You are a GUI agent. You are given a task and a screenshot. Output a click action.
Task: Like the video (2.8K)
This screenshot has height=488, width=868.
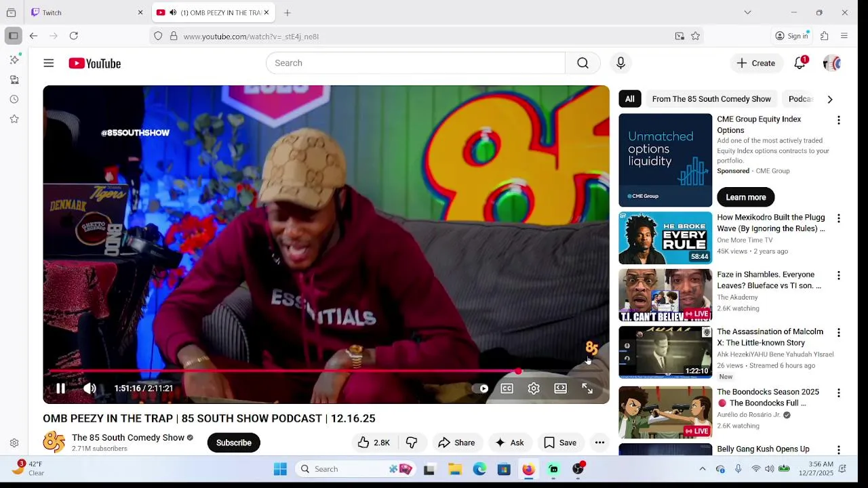(x=374, y=443)
